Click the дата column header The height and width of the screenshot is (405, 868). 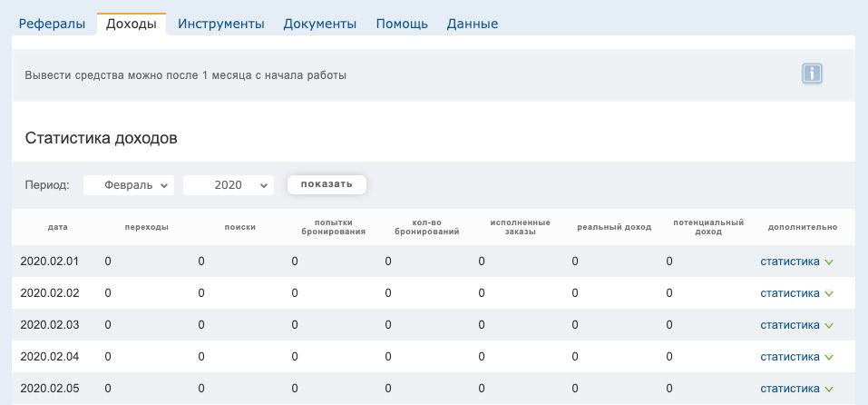tap(57, 227)
